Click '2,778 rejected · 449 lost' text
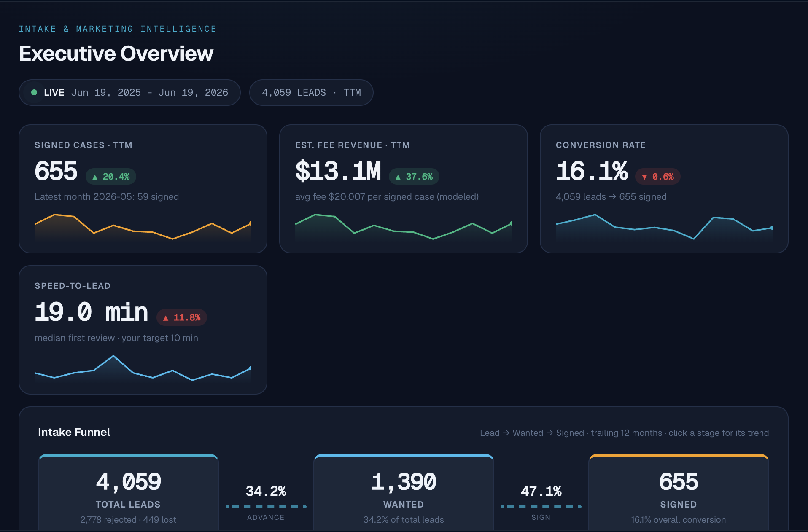 point(128,520)
